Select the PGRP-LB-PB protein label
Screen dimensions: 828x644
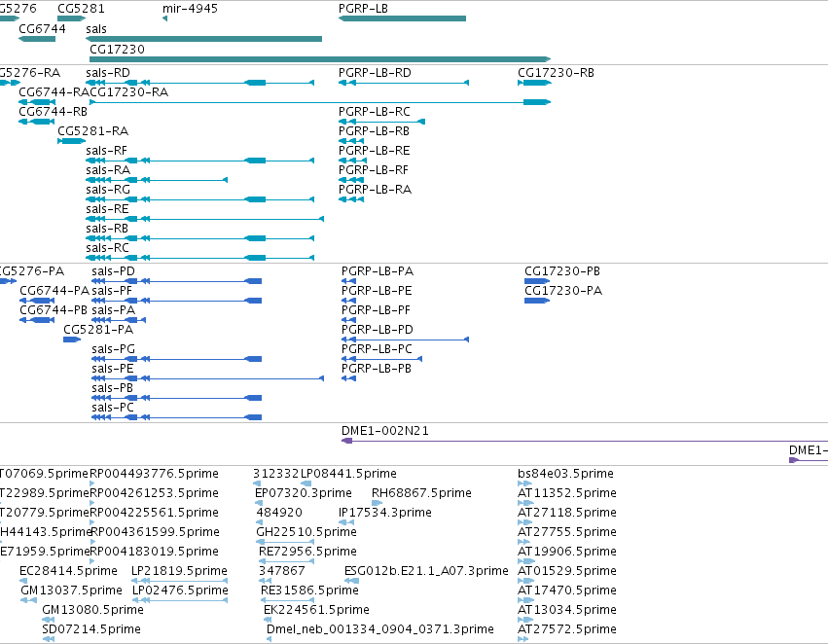[377, 369]
